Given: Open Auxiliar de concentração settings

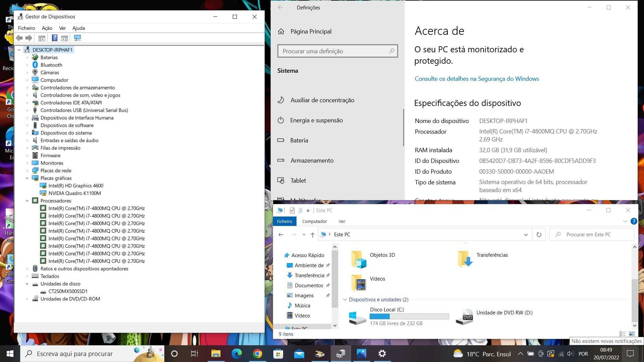Looking at the screenshot, I should [x=316, y=100].
